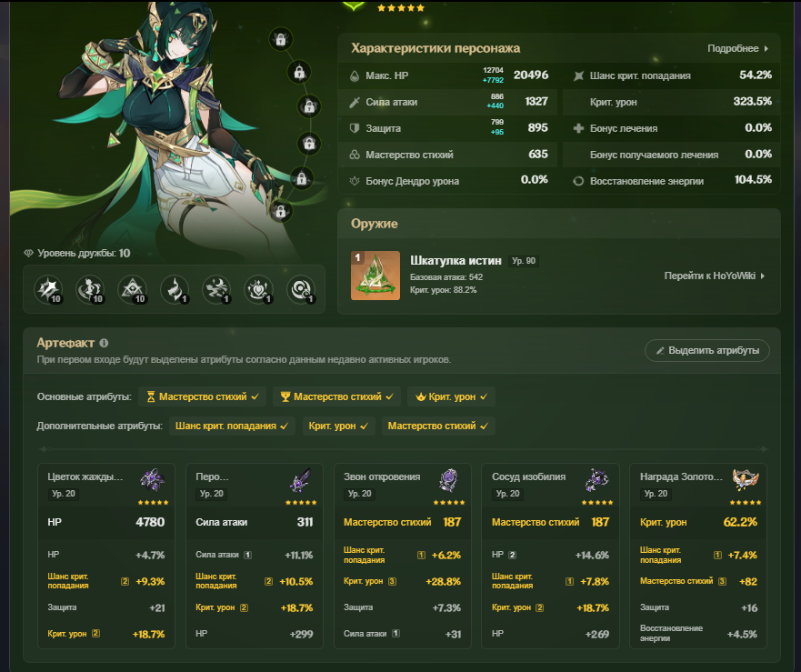Image resolution: width=801 pixels, height=672 pixels.
Task: Click the Мастерство стихий stat icon
Action: (355, 155)
